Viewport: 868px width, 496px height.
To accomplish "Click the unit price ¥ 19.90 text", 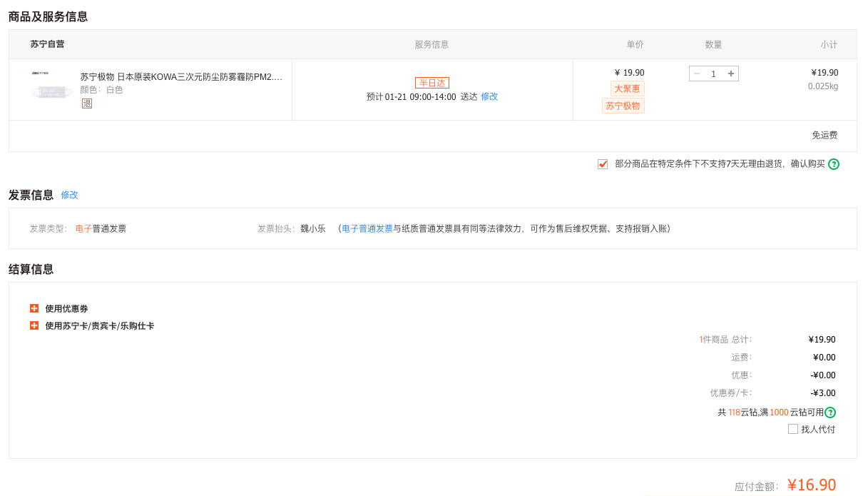I will 629,73.
